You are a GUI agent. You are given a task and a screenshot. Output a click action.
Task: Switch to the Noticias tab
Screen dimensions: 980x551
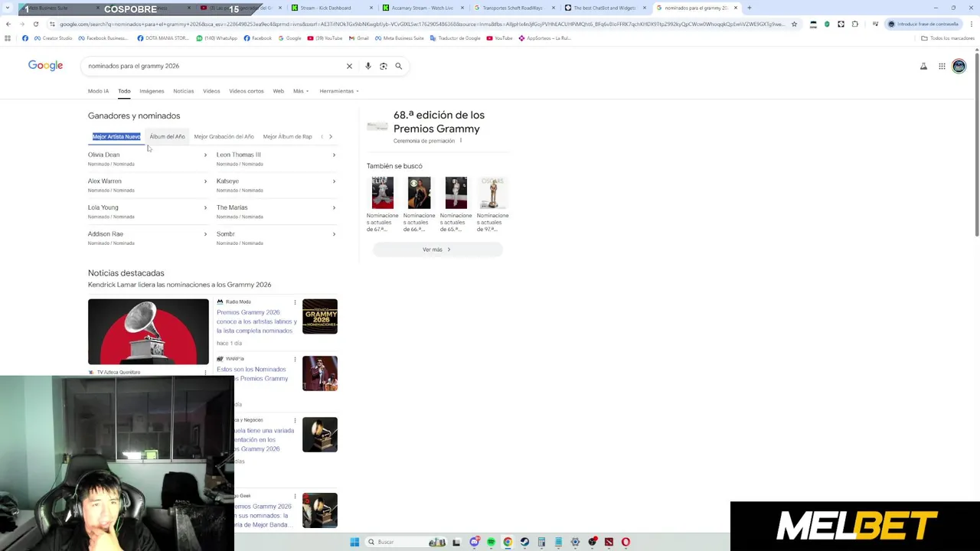click(x=184, y=91)
